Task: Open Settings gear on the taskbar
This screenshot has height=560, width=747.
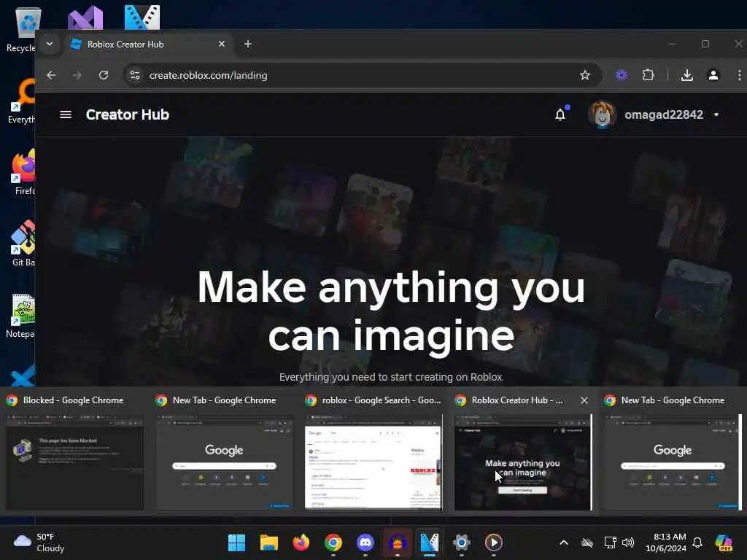Action: pyautogui.click(x=461, y=542)
